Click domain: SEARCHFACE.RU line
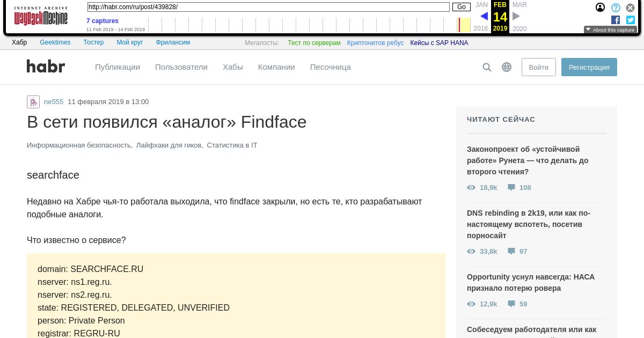 pos(91,269)
